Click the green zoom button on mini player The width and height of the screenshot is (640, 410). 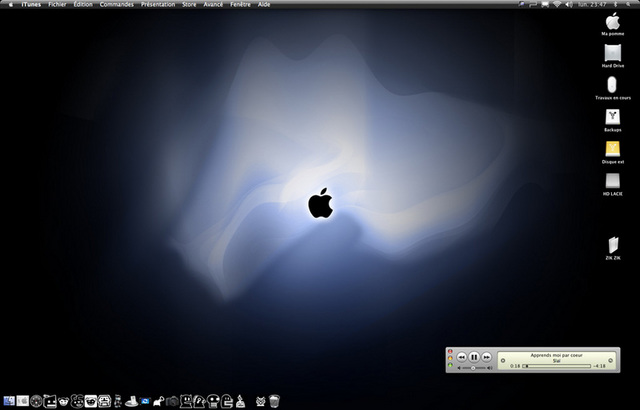(450, 365)
